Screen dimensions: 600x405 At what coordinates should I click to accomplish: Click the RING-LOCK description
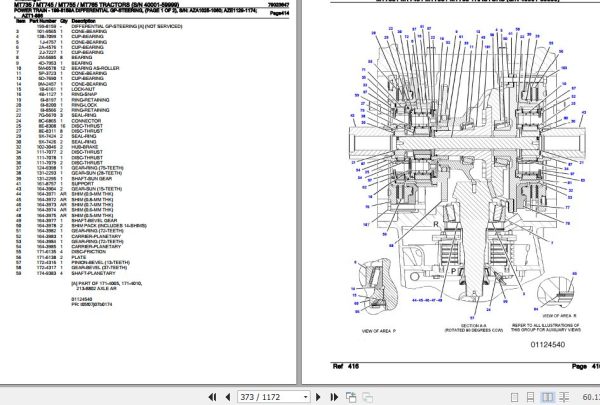84,105
